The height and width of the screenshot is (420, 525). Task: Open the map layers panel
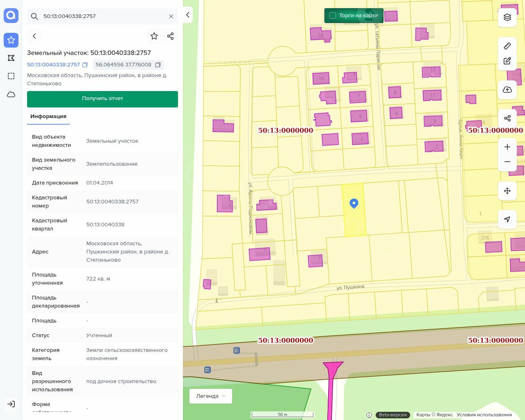pos(507,17)
